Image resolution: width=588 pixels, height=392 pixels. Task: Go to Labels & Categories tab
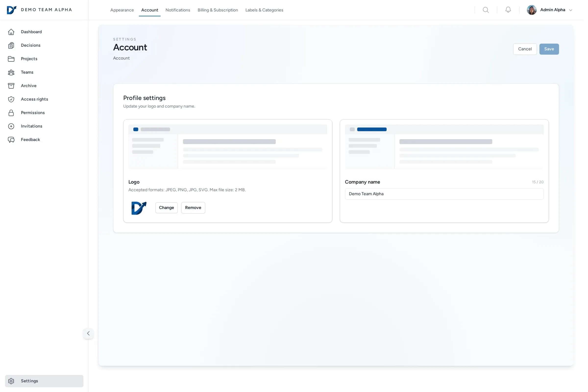pos(264,10)
